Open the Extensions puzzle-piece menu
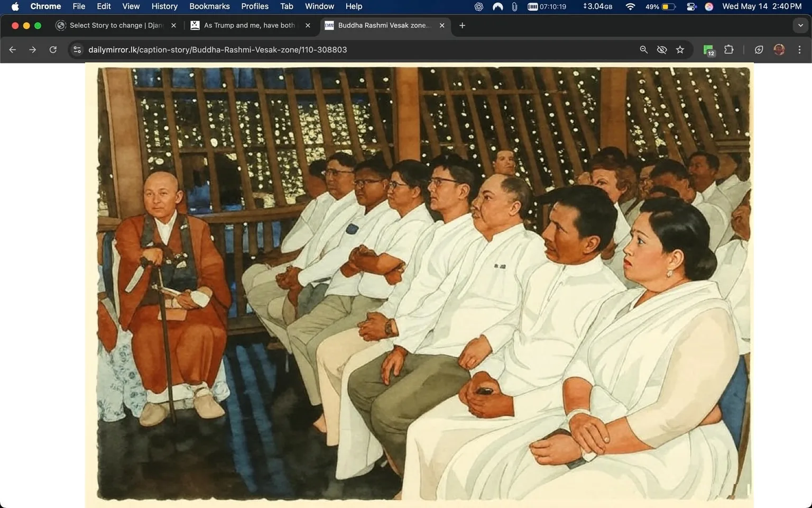This screenshot has height=508, width=812. point(728,50)
